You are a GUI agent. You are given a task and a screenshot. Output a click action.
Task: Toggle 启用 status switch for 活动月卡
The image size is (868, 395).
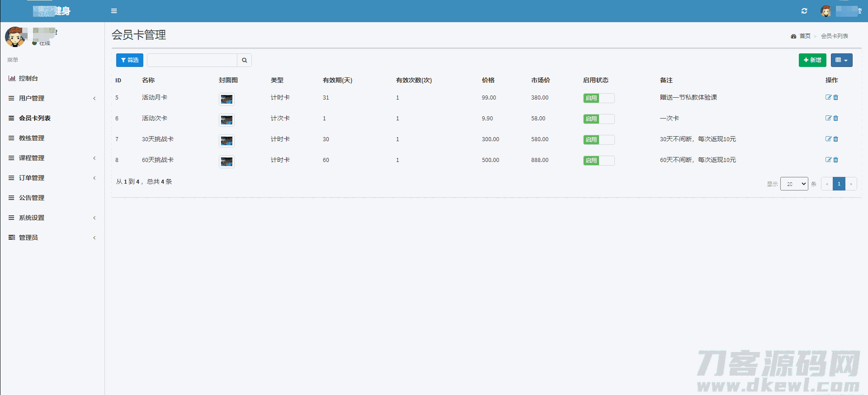(x=599, y=98)
